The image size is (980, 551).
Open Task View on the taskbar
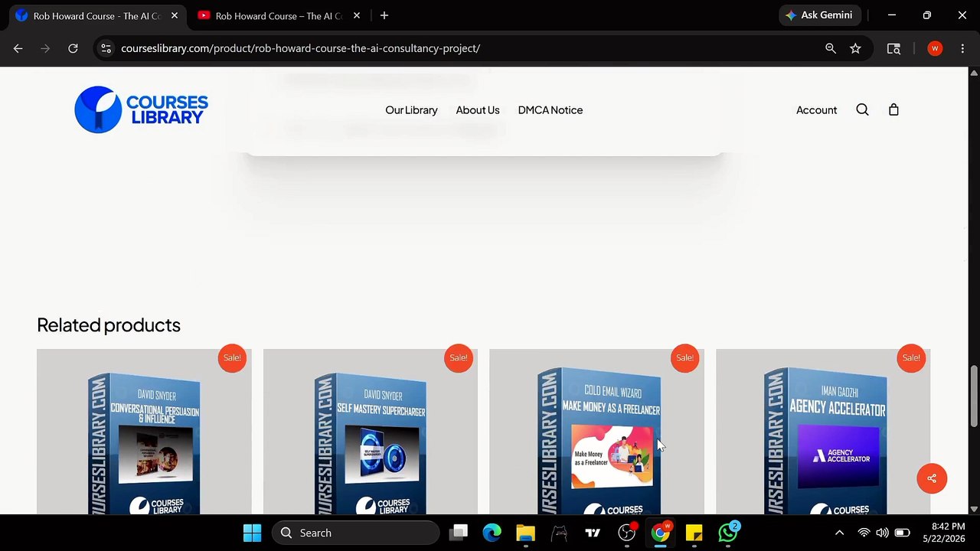pos(459,533)
